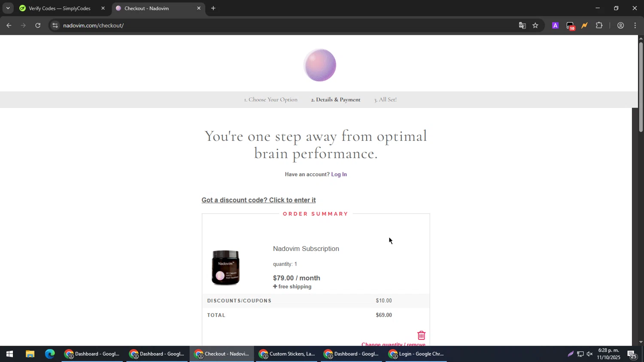
Task: Open the purple A extension
Action: coord(555,26)
